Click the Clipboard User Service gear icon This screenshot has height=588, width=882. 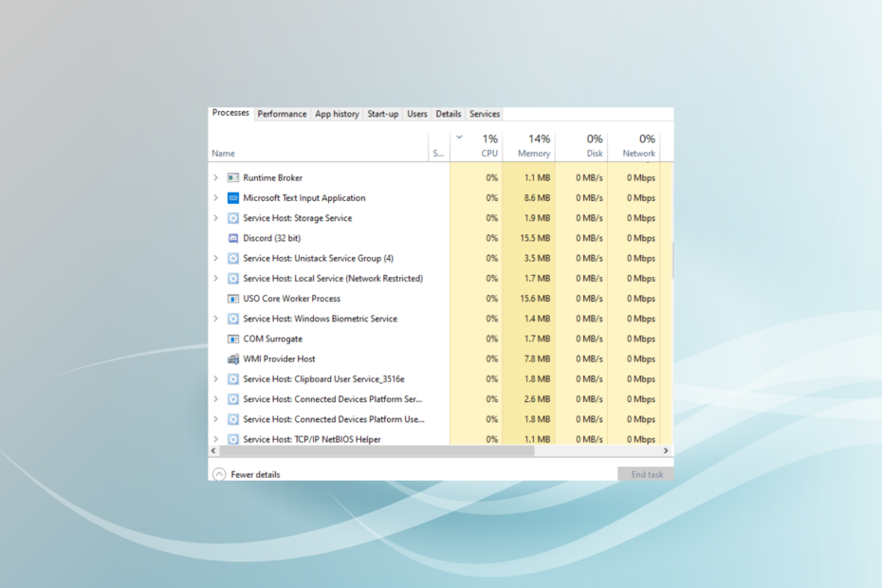pos(233,379)
